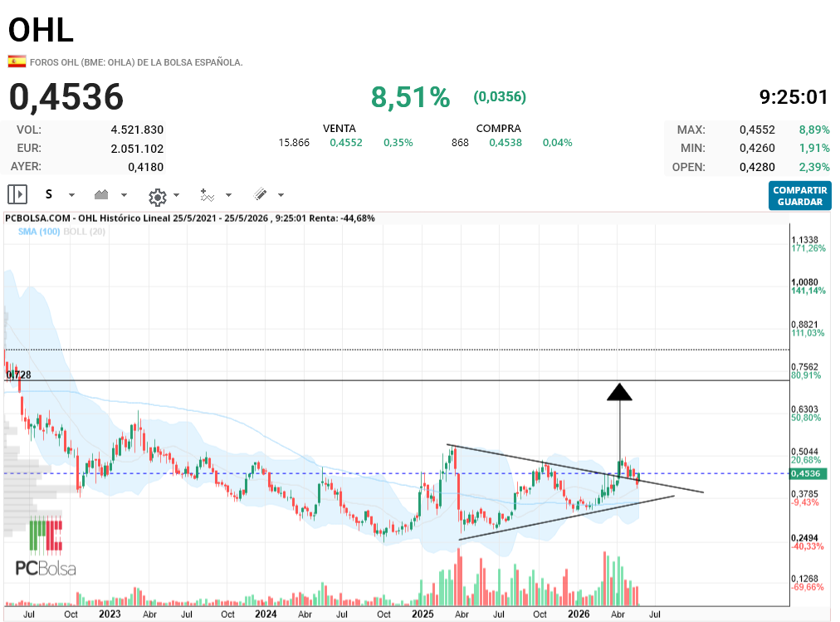This screenshot has height=622, width=840.
Task: Click the OPEN percentage 2,39%
Action: 814,167
